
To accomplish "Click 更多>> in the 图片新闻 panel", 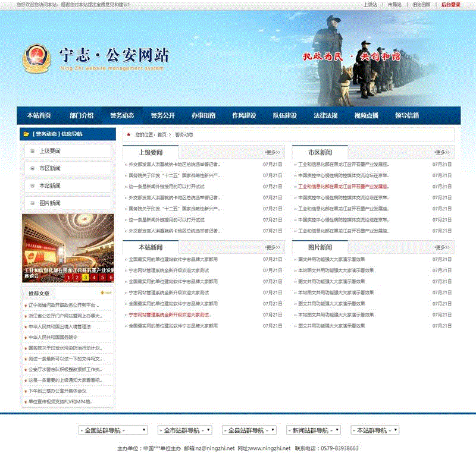I will (442, 247).
